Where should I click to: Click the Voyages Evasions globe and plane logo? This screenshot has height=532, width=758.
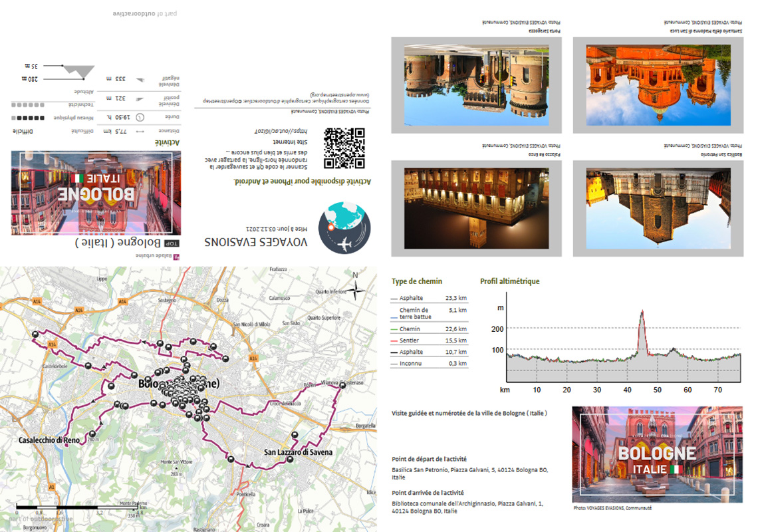(344, 228)
